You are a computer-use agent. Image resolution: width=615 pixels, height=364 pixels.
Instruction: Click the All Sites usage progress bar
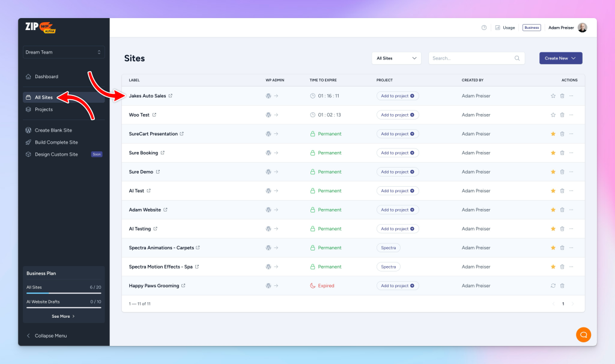[64, 293]
